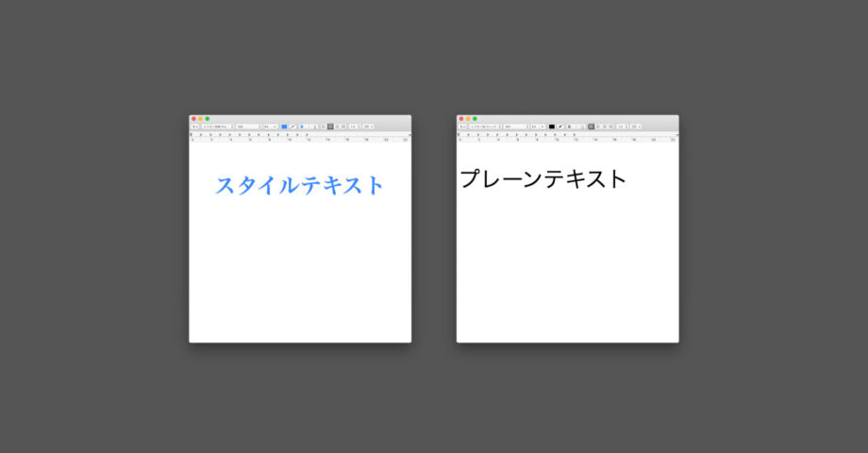Align left in the スタイルテキスト window
This screenshot has height=453, width=868.
[x=324, y=126]
